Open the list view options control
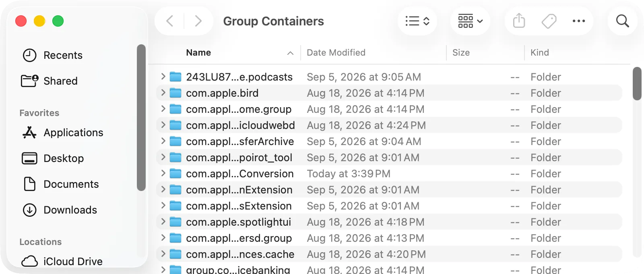The image size is (644, 274). pyautogui.click(x=417, y=21)
